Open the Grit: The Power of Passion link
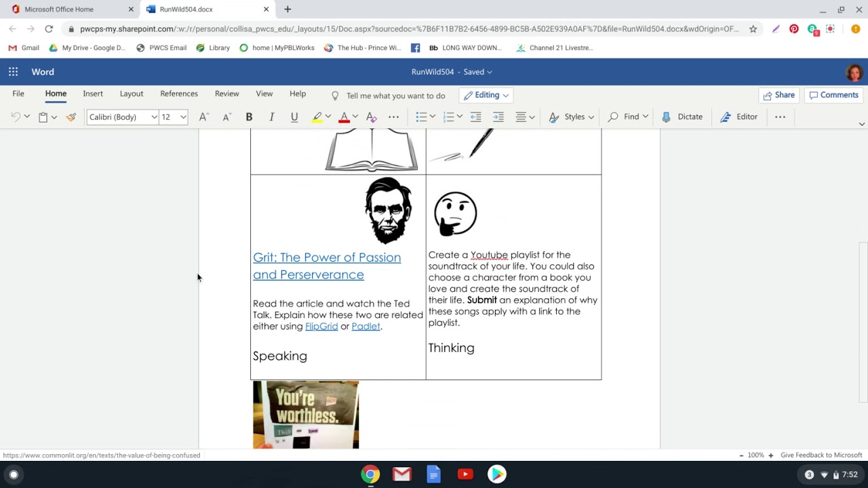 [x=327, y=266]
